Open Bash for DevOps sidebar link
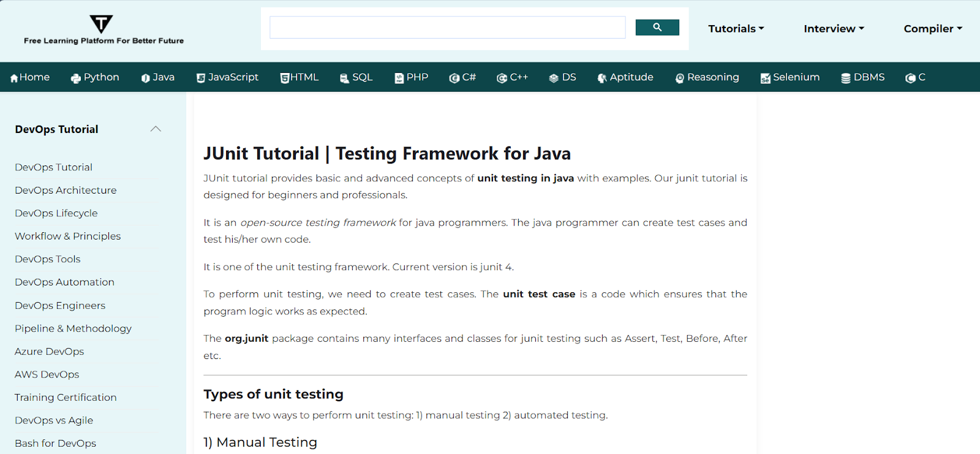The image size is (980, 454). click(x=56, y=443)
